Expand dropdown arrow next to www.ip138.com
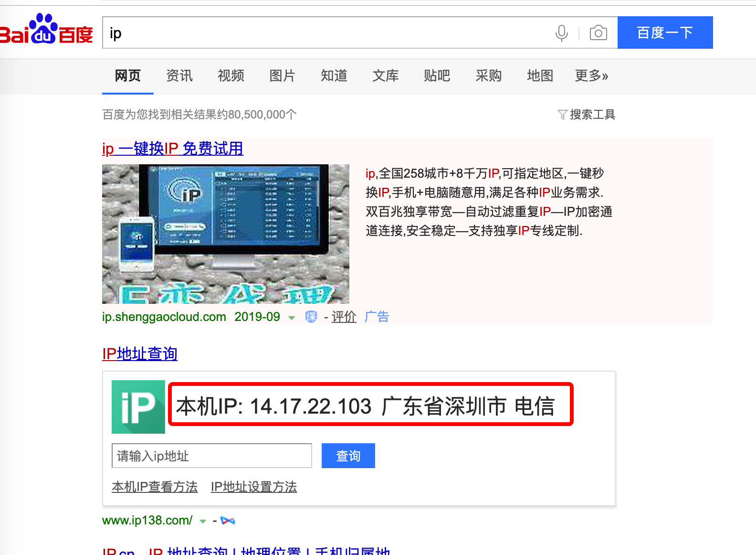756x555 pixels. tap(203, 521)
